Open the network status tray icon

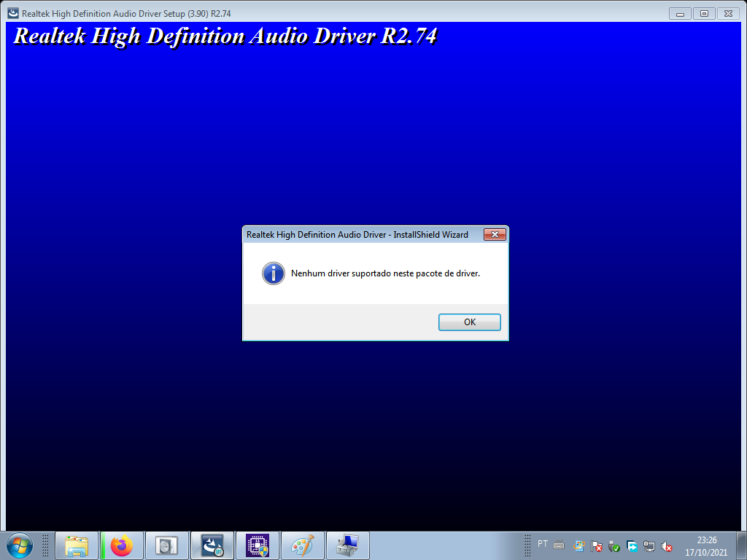(x=649, y=546)
